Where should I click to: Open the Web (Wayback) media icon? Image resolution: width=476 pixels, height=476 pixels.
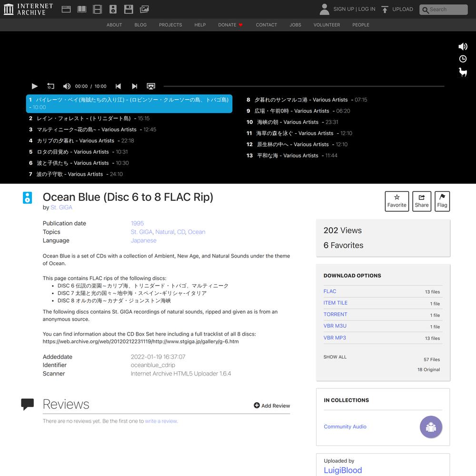[66, 9]
